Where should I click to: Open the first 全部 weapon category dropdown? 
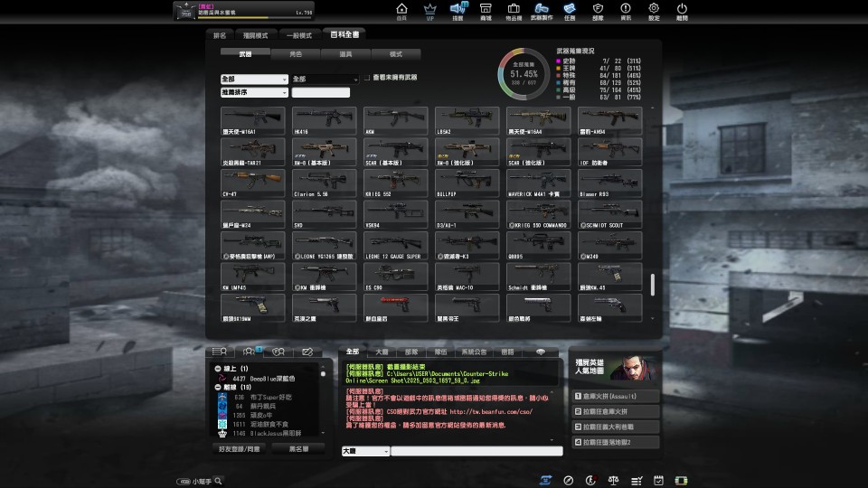[254, 80]
